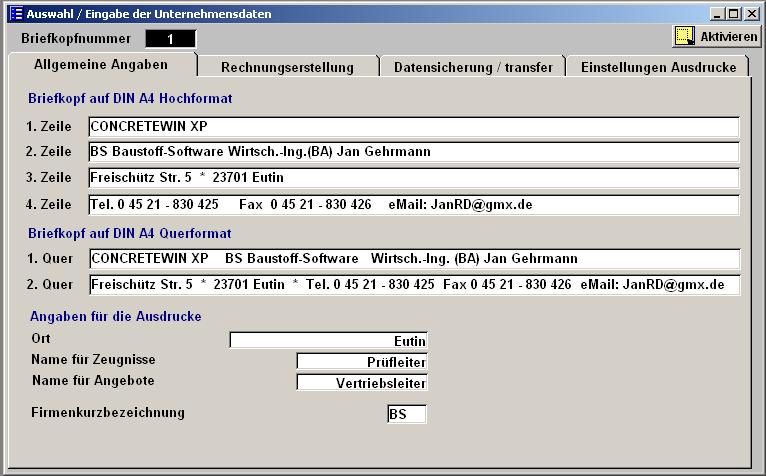
Task: Click the 3. Zeile address field
Action: tap(413, 178)
